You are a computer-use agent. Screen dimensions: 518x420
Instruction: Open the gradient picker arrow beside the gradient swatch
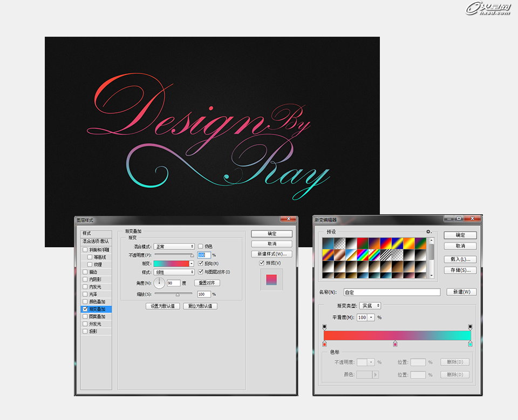point(192,263)
